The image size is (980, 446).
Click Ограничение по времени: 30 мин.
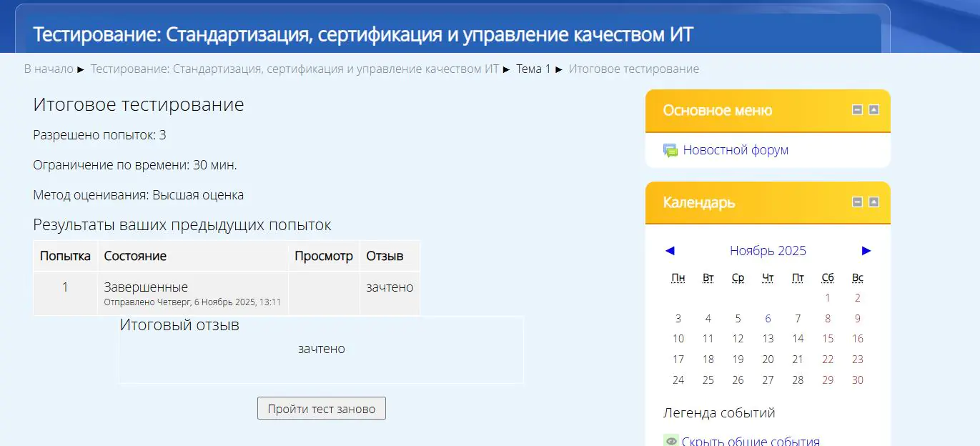135,165
